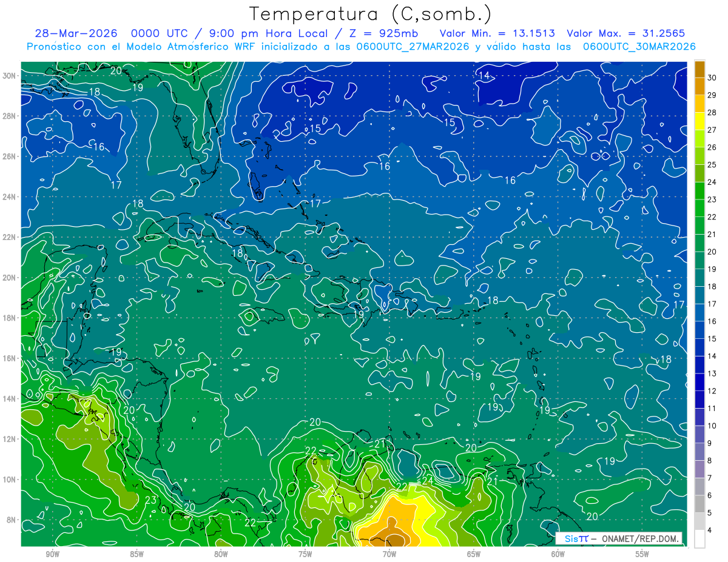This screenshot has width=728, height=562.
Task: Click the 24 contour label over Venezuela
Action: pos(428,481)
